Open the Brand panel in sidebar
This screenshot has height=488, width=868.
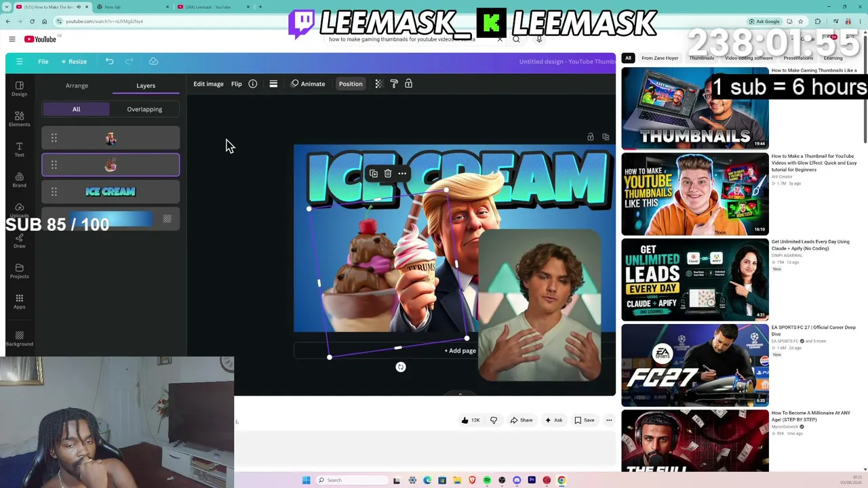tap(19, 180)
